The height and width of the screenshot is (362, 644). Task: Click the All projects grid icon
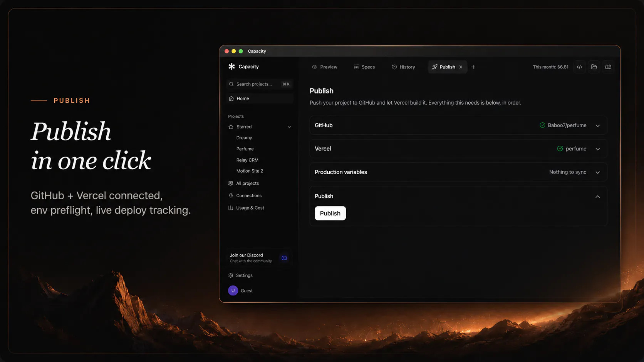(x=231, y=183)
